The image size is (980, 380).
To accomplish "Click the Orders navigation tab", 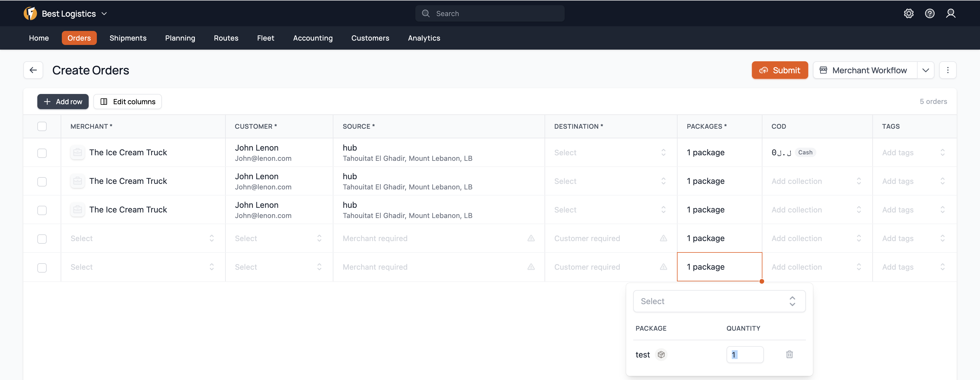I will point(79,37).
